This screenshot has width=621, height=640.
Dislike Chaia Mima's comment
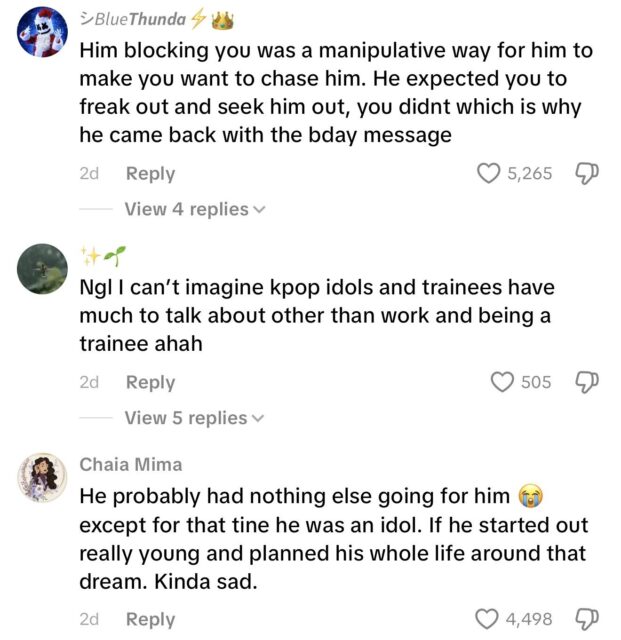587,620
